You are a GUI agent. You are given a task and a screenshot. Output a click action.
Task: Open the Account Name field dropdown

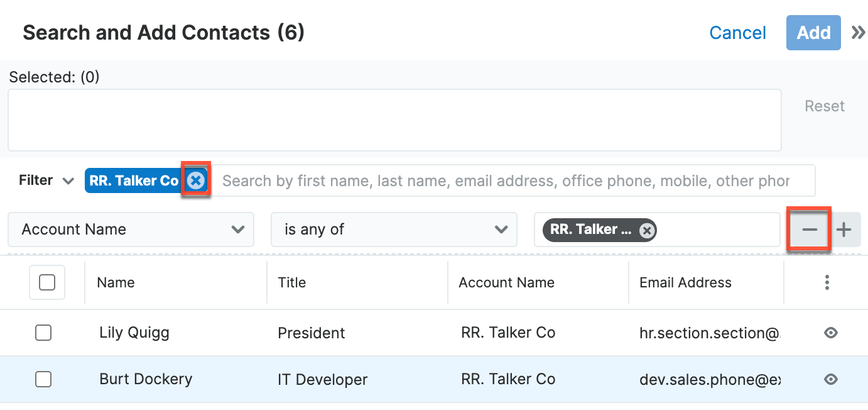click(x=131, y=230)
